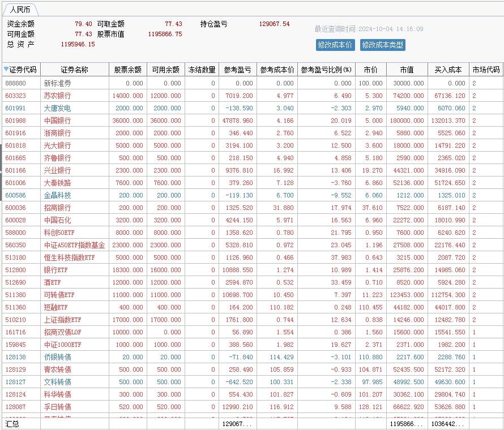This screenshot has width=504, height=430.
Task: Select the 大唐发电 holding row
Action: [252, 108]
